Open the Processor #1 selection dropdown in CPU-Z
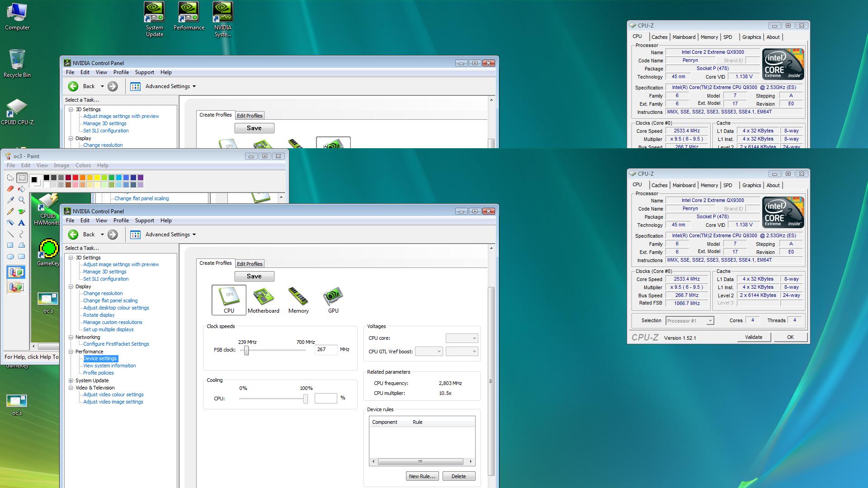Viewport: 868px width, 488px height. [x=689, y=321]
